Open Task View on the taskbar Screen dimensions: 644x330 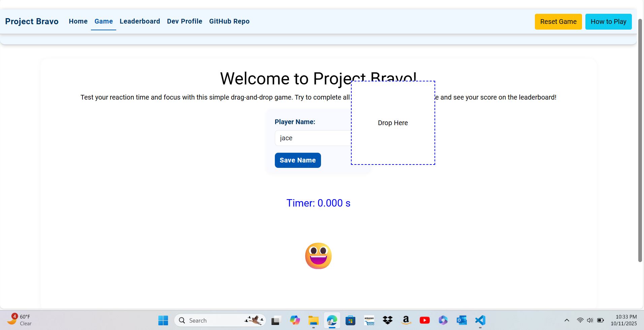click(276, 320)
